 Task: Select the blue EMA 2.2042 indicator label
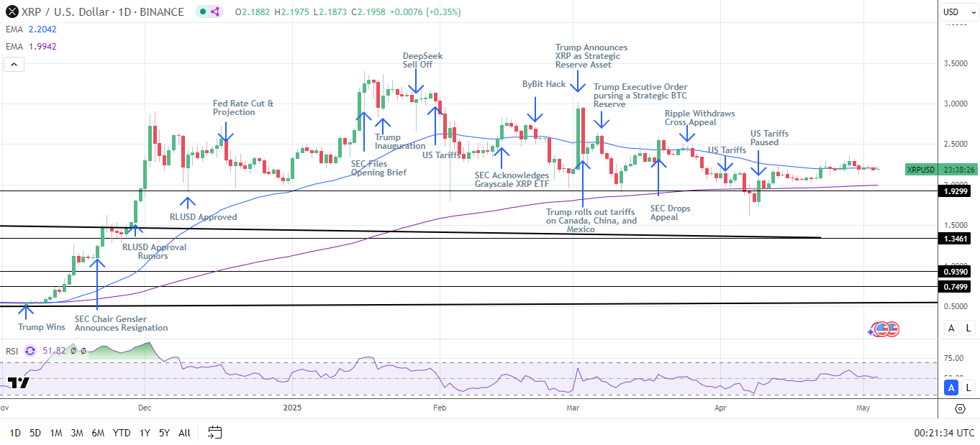(x=30, y=29)
